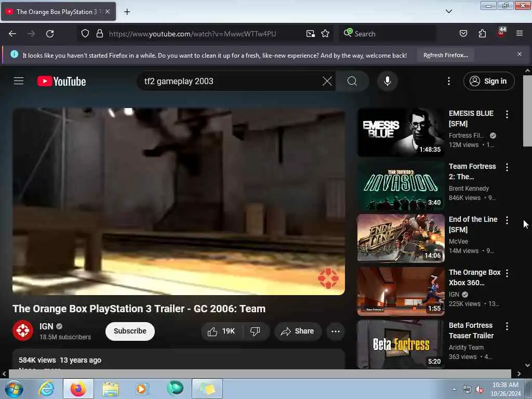Open the IGN channel avatar

pyautogui.click(x=23, y=330)
